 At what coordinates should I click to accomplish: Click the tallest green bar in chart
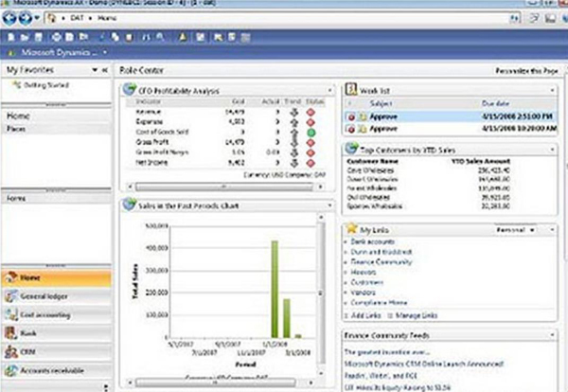(x=275, y=289)
